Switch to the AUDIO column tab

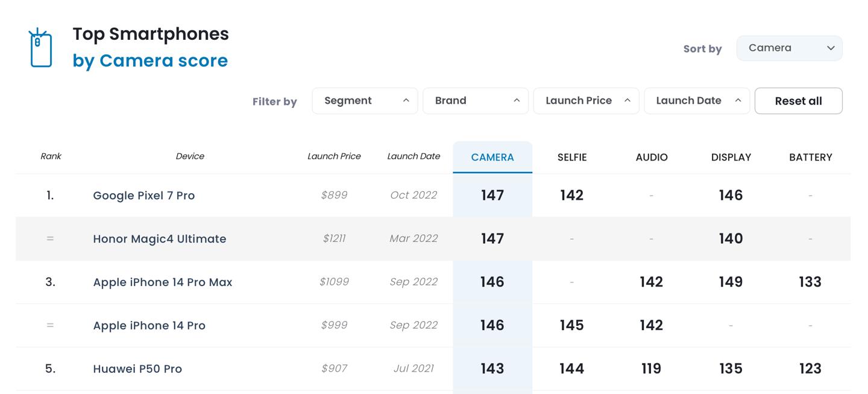coord(651,157)
